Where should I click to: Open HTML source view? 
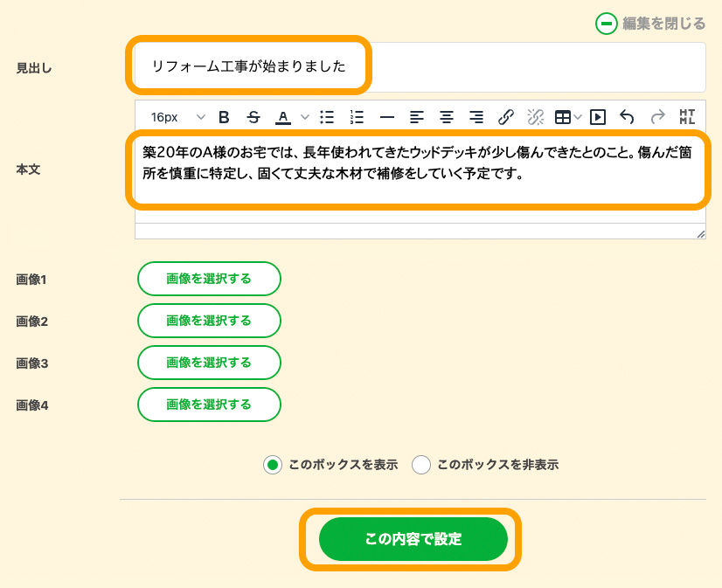tap(687, 117)
